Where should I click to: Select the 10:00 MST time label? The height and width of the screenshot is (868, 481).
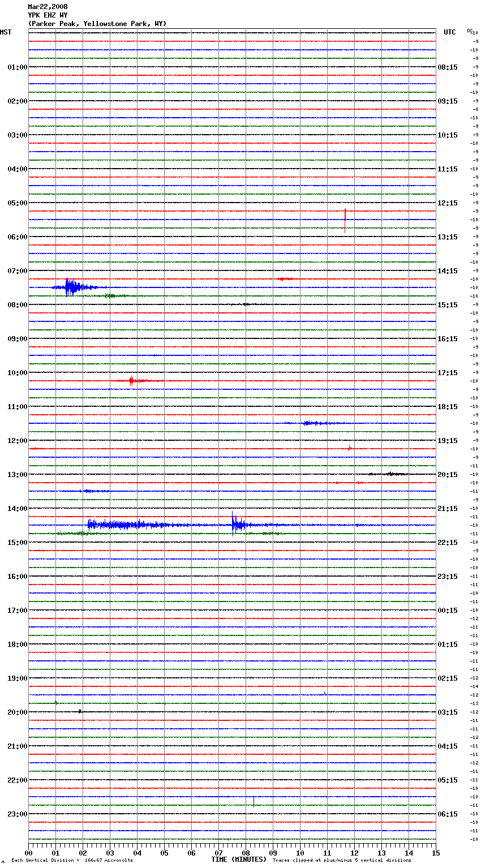[x=17, y=373]
